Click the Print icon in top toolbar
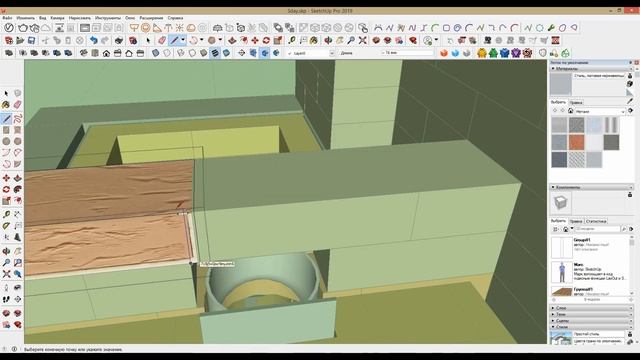The width and height of the screenshot is (640, 360). point(119,40)
